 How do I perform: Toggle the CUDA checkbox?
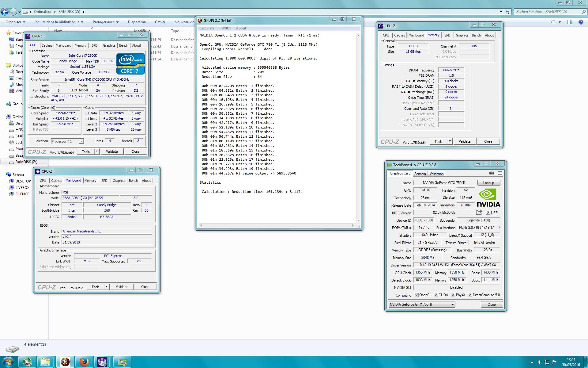click(436, 295)
